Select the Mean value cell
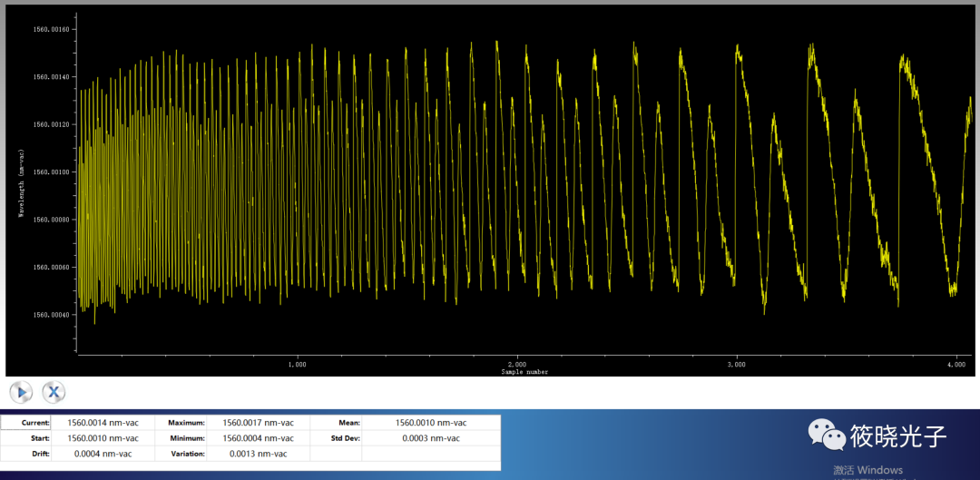This screenshot has height=480, width=980. [431, 423]
